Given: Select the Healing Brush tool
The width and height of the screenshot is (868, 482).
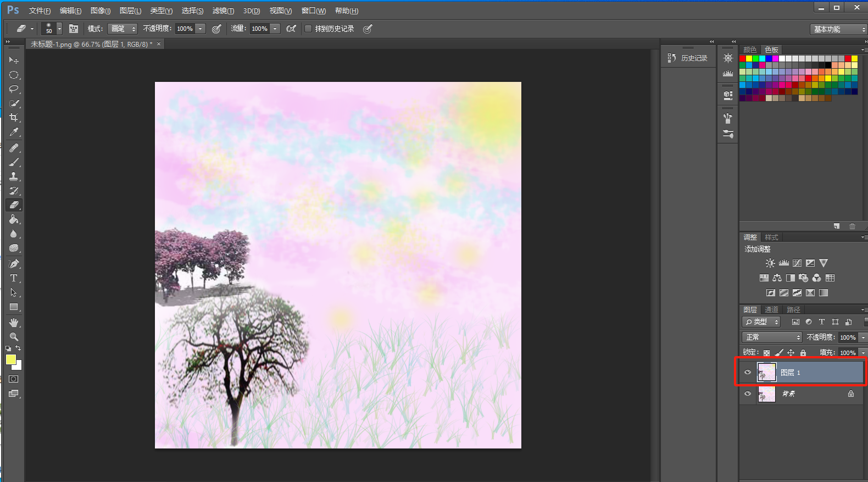Looking at the screenshot, I should pos(14,148).
